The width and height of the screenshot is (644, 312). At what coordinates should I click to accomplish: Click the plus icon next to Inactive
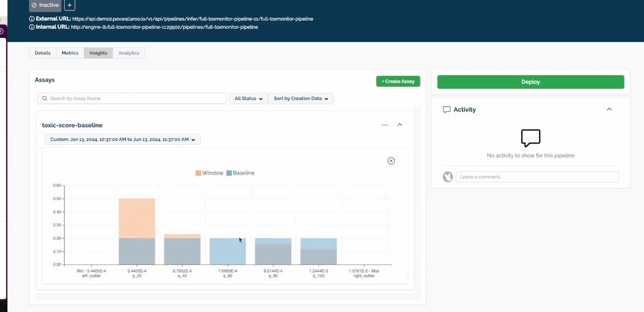coord(70,6)
